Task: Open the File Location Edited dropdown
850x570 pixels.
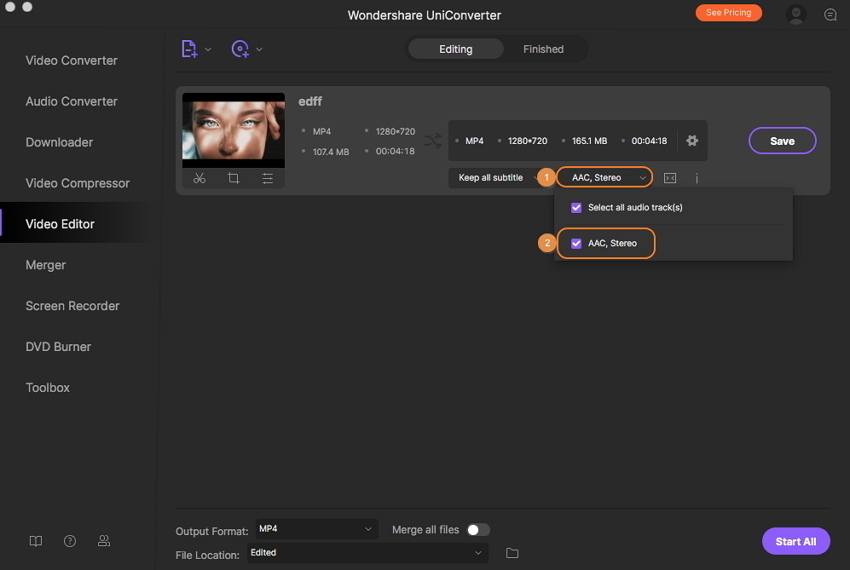Action: click(x=368, y=553)
